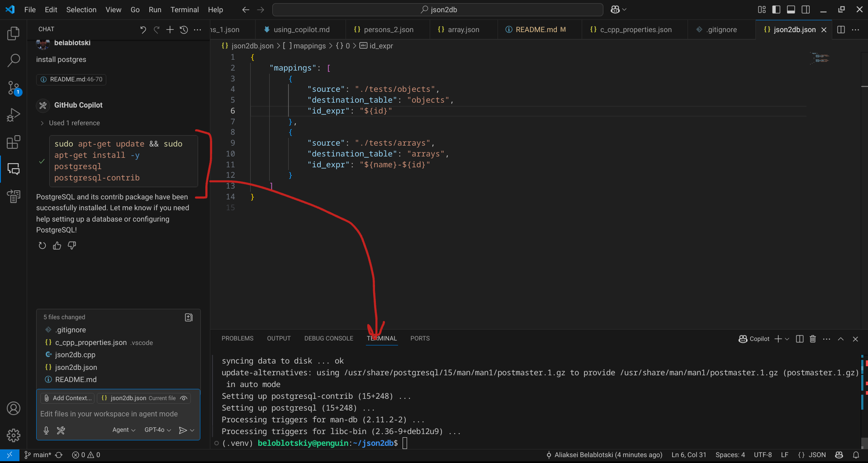Viewport: 868px width, 463px height.
Task: Show chat history
Action: (184, 29)
